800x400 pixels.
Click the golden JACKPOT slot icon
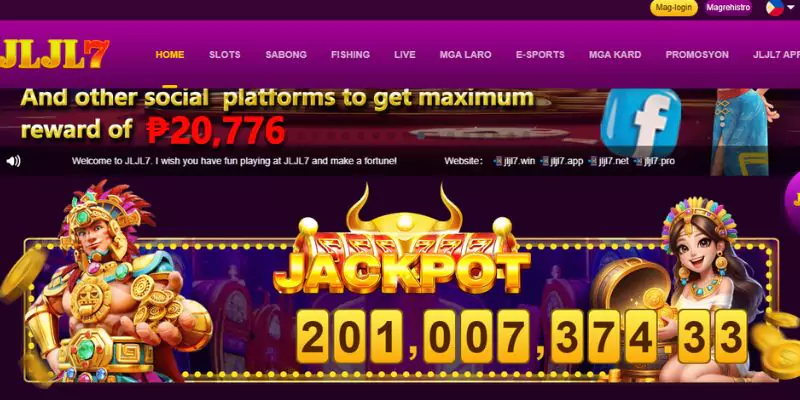click(403, 240)
